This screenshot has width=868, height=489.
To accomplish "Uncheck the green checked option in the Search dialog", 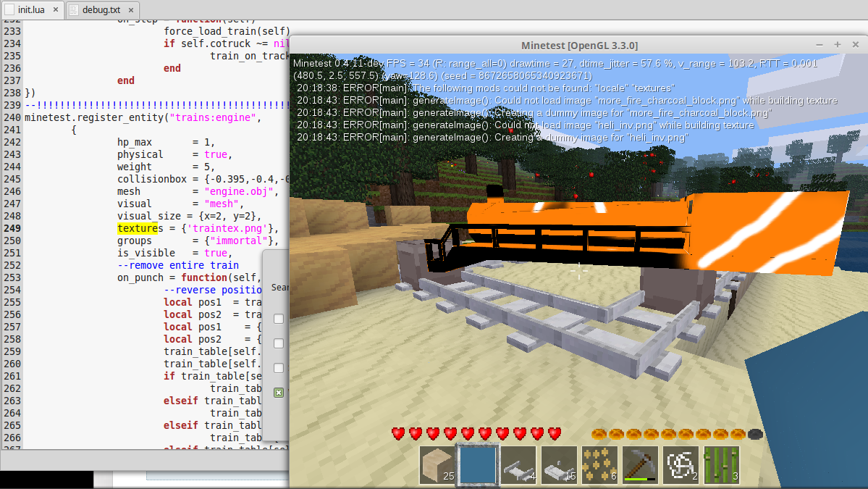I will click(x=278, y=392).
